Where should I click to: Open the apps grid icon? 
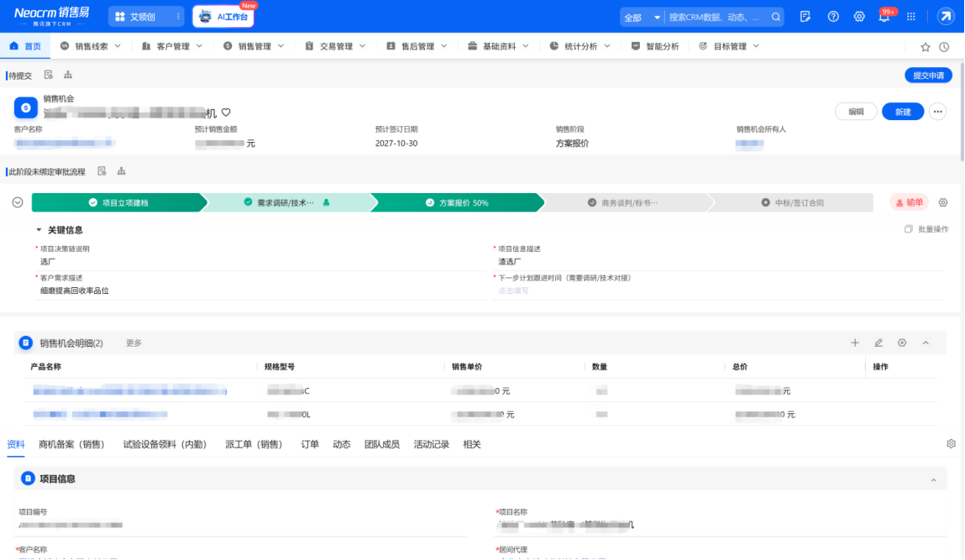point(911,18)
